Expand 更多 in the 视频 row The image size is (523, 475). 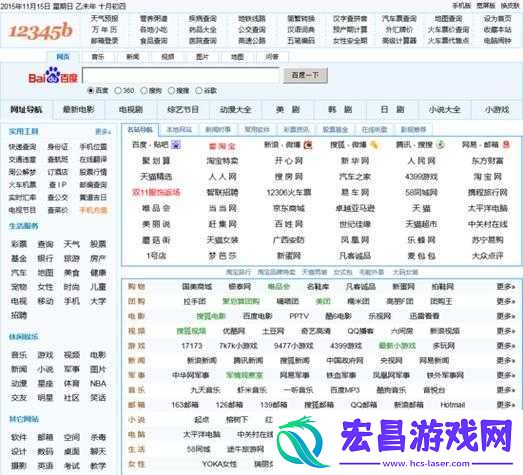pyautogui.click(x=506, y=331)
